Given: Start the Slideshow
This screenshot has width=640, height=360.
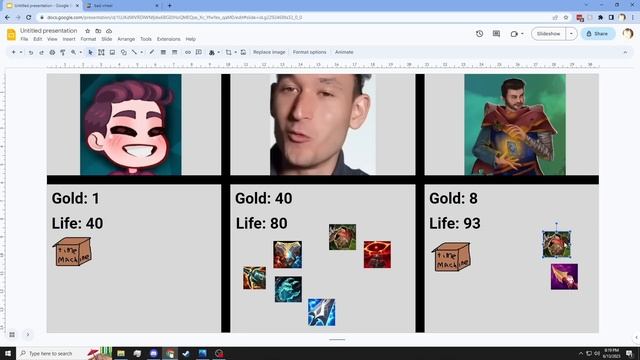Looking at the screenshot, I should tap(548, 34).
